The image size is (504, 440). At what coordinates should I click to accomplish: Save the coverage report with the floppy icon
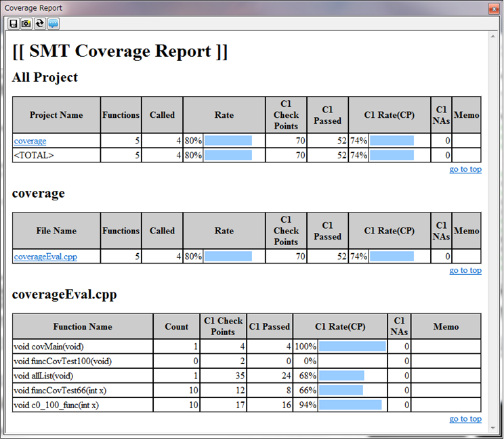[x=14, y=24]
